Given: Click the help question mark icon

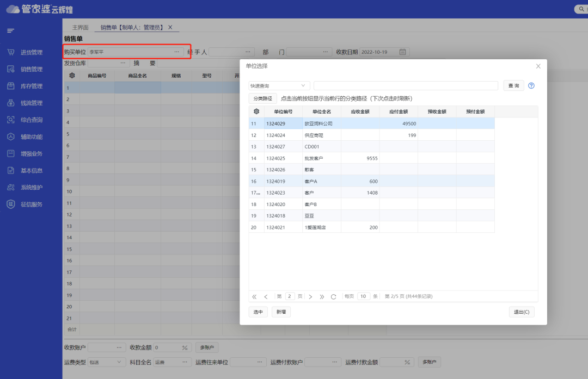Looking at the screenshot, I should click(x=531, y=86).
